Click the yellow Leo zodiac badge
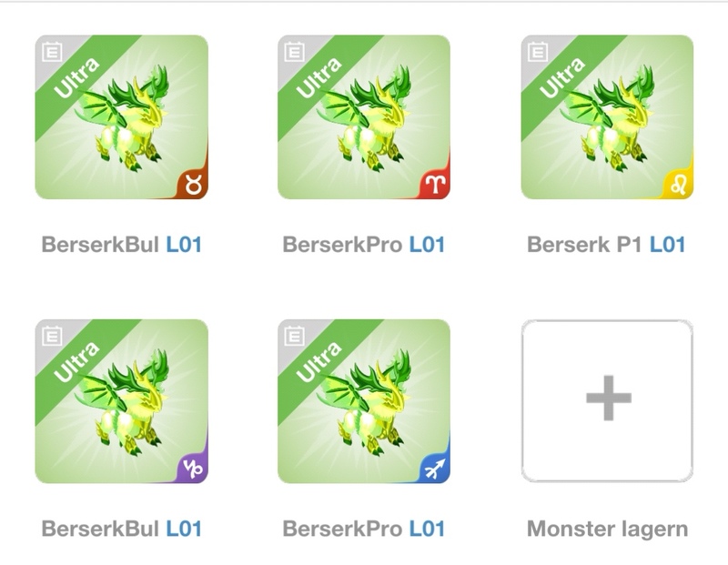 (679, 185)
